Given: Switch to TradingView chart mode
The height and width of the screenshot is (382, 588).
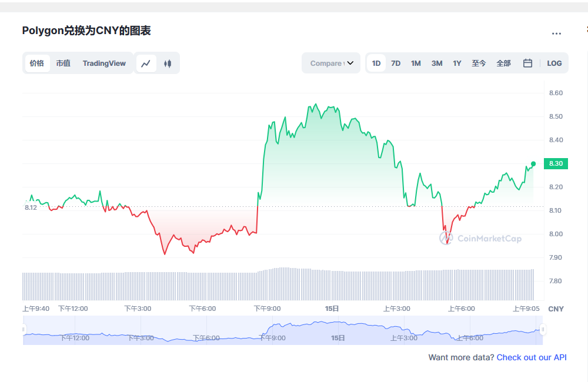Looking at the screenshot, I should point(104,63).
